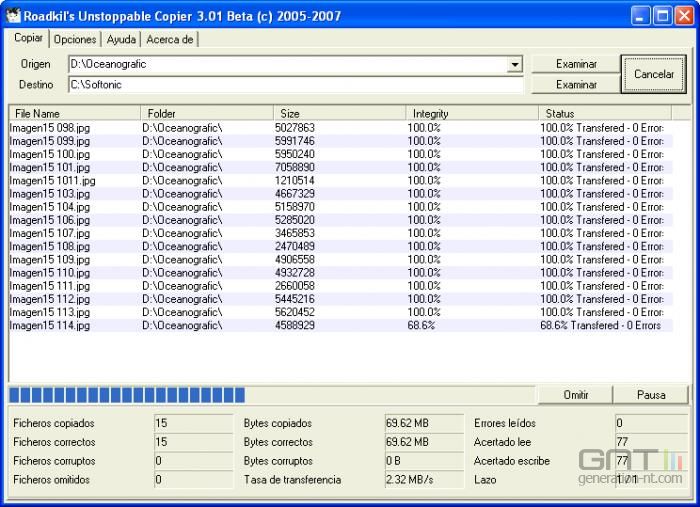Screen dimensions: 700x507
Task: Click Tasa de transferencia 2.32 MB/s field
Action: [x=424, y=480]
